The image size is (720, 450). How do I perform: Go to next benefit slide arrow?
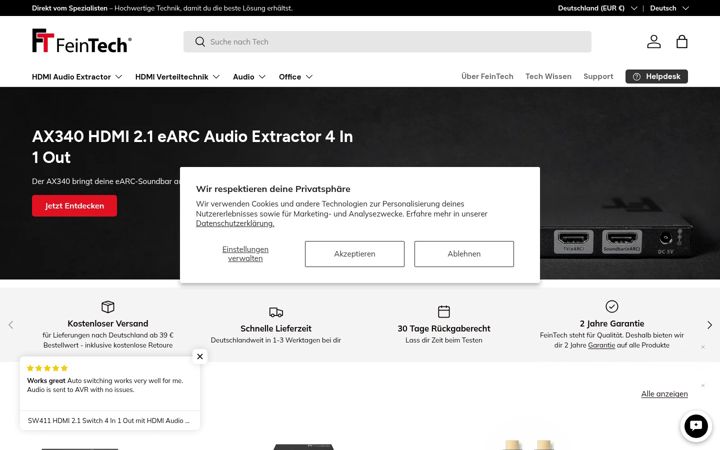[709, 325]
